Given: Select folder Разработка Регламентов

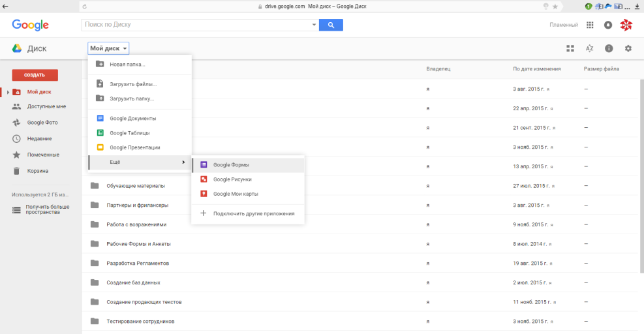Looking at the screenshot, I should [138, 264].
